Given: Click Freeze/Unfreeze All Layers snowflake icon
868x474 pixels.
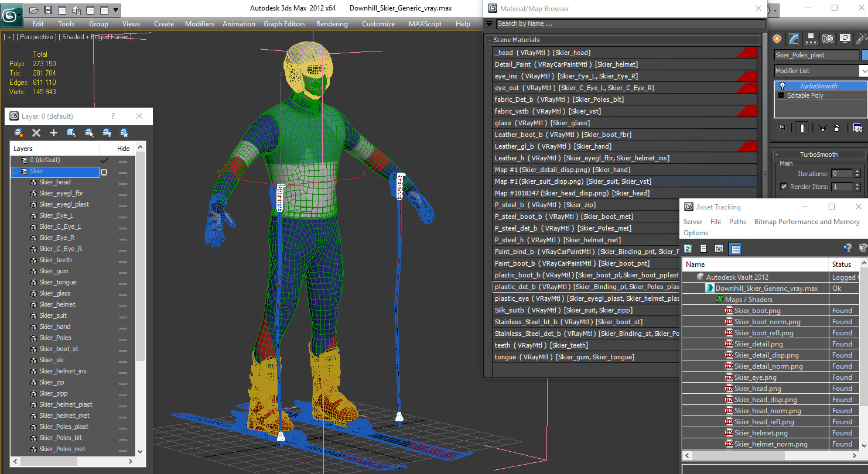Looking at the screenshot, I should (x=124, y=133).
